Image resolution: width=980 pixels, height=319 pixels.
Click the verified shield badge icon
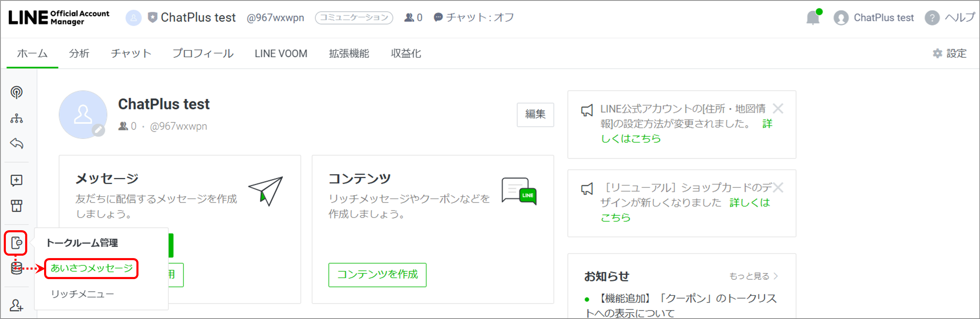point(153,18)
